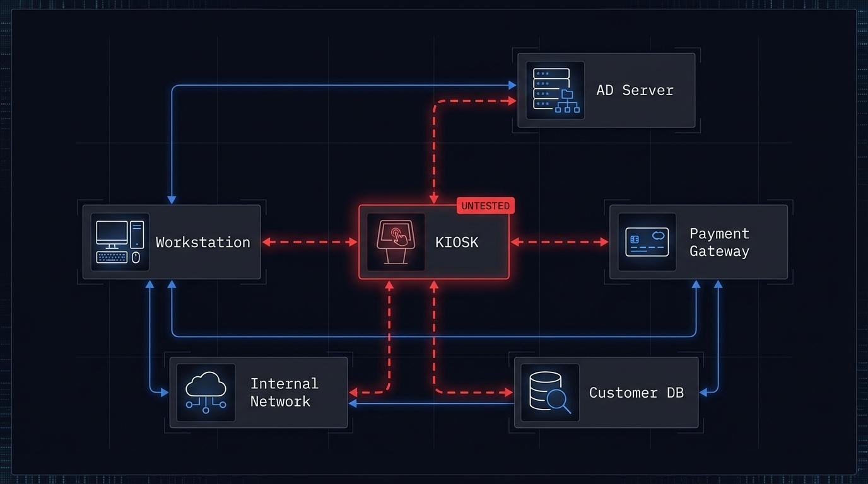Screen dimensions: 868x484
Task: Select the KIOSK touchscreen icon
Action: [x=396, y=242]
